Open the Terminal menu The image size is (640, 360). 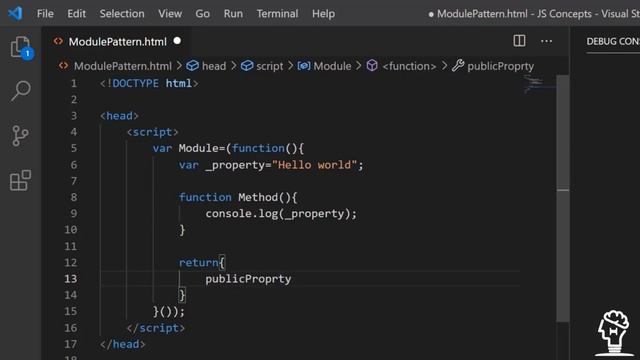click(277, 14)
